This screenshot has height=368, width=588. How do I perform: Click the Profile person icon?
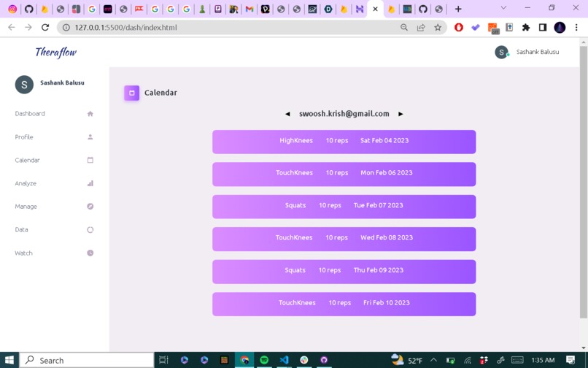pos(90,137)
